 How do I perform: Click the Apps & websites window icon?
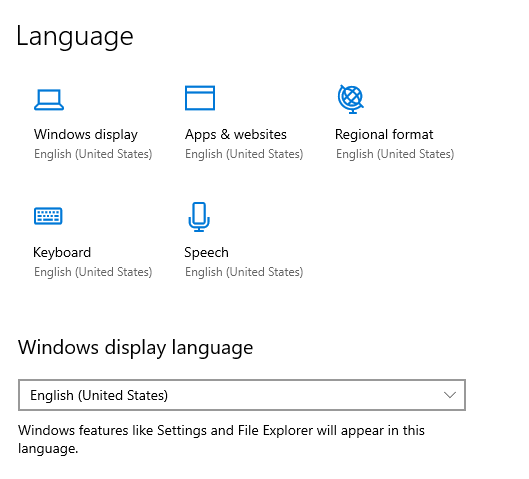pos(200,98)
